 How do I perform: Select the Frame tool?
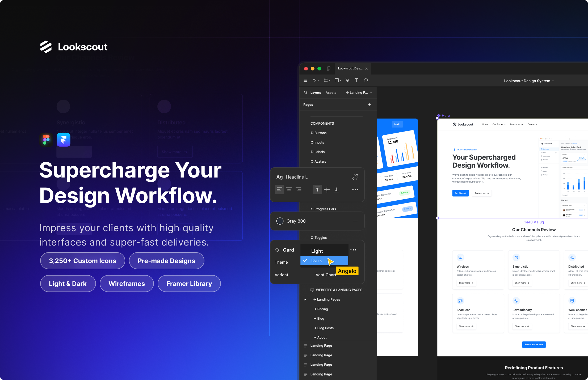pyautogui.click(x=326, y=80)
